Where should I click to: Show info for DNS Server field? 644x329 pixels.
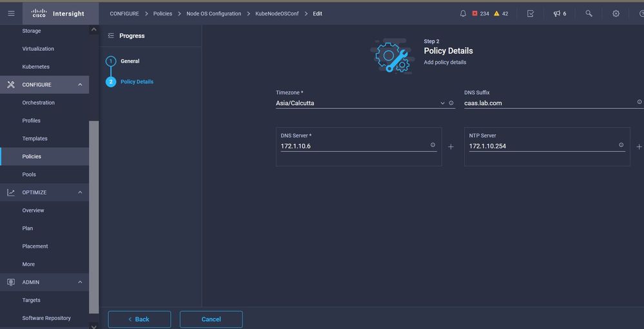point(433,145)
